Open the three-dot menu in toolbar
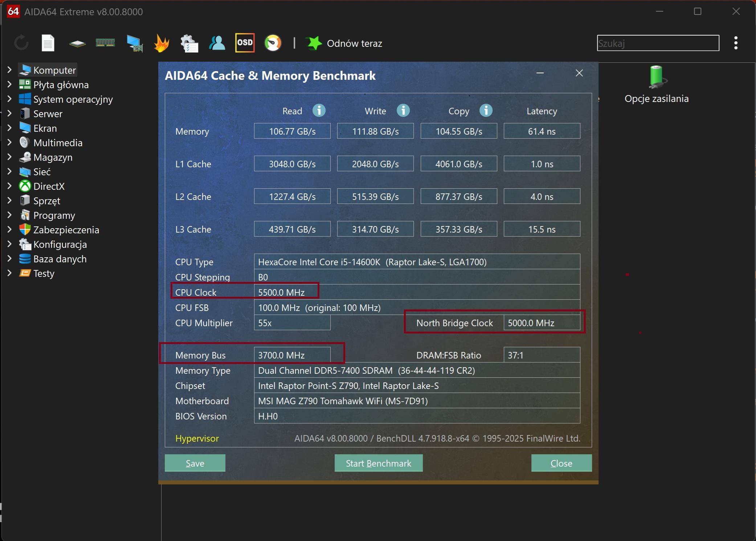Image resolution: width=756 pixels, height=541 pixels. coord(736,43)
